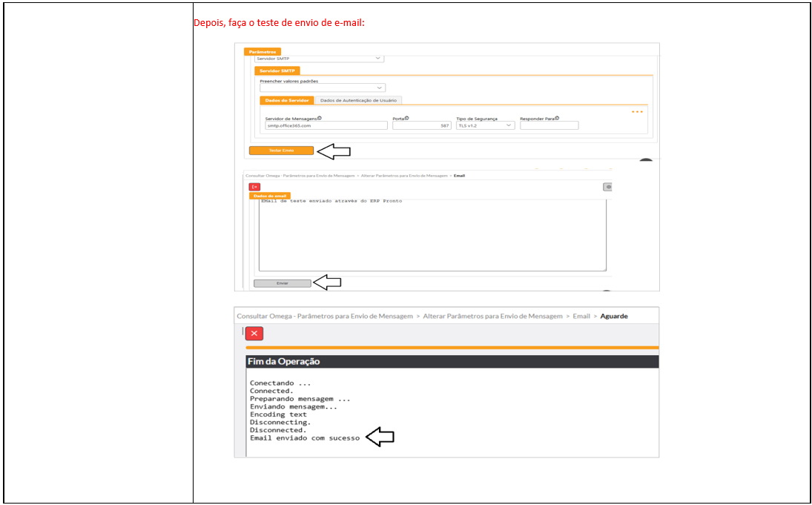Click Alterar Parâmetros breadcrumb in Aguarde screen

point(492,316)
